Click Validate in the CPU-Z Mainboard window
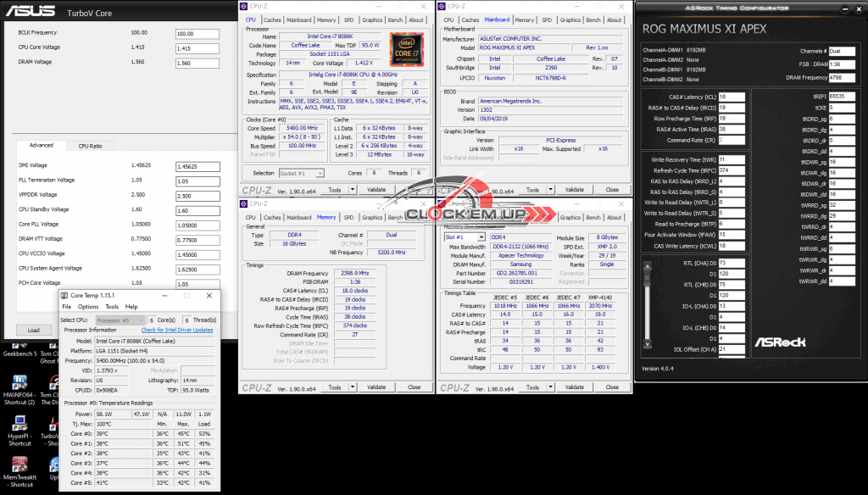Viewport: 868px width, 495px height. [575, 190]
